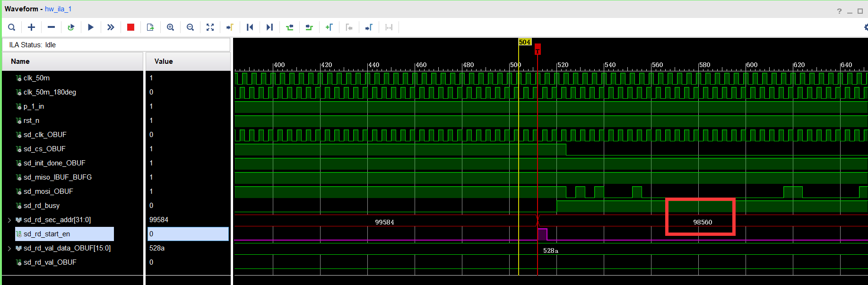Screen dimensions: 868x285
Task: Click value 99584 of sd_rd_sec_addr
Action: click(159, 220)
